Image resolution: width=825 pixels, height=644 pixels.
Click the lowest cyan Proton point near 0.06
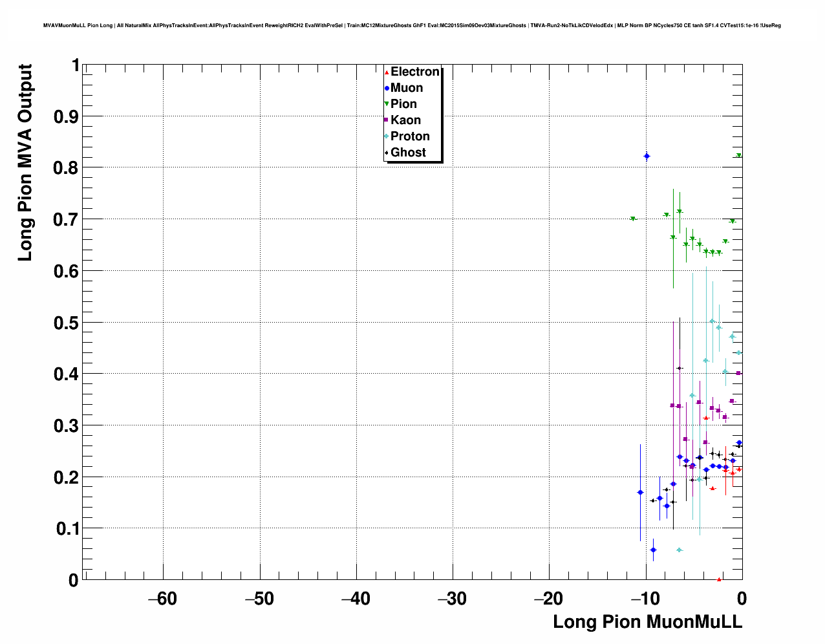point(679,550)
